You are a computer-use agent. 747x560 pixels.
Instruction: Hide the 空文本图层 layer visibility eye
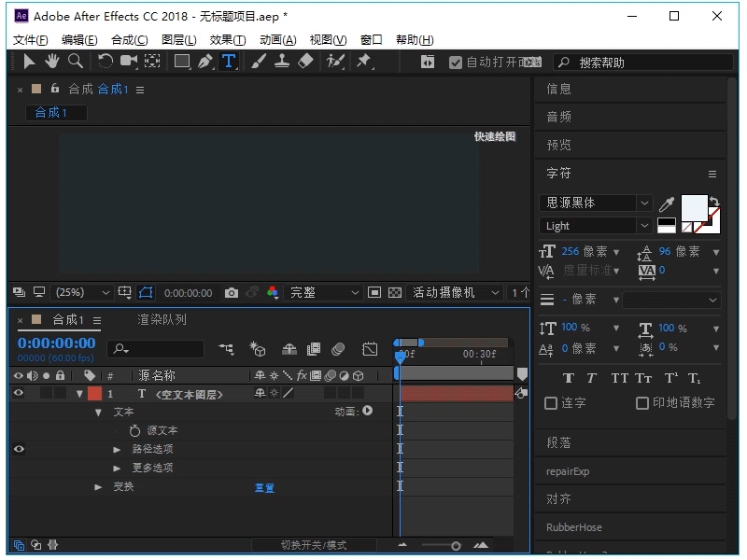(x=20, y=393)
